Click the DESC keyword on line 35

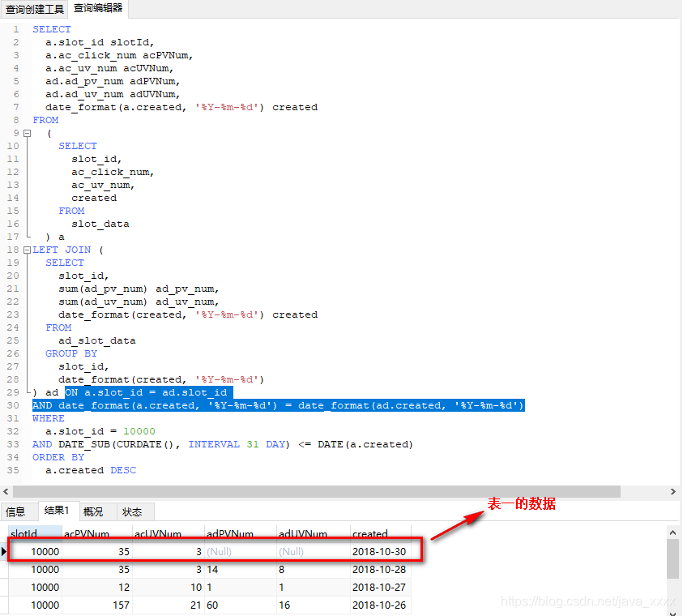click(123, 470)
